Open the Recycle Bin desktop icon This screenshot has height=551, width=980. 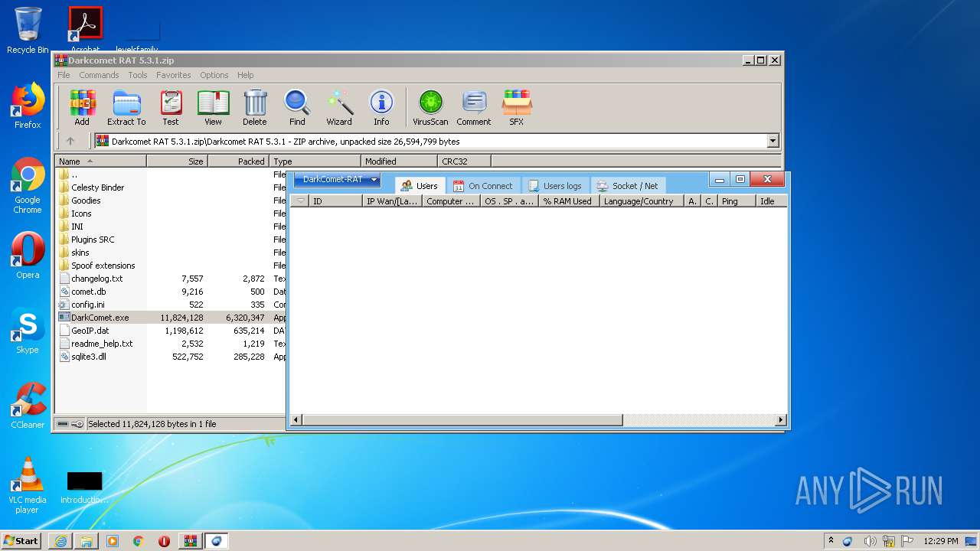(x=28, y=31)
